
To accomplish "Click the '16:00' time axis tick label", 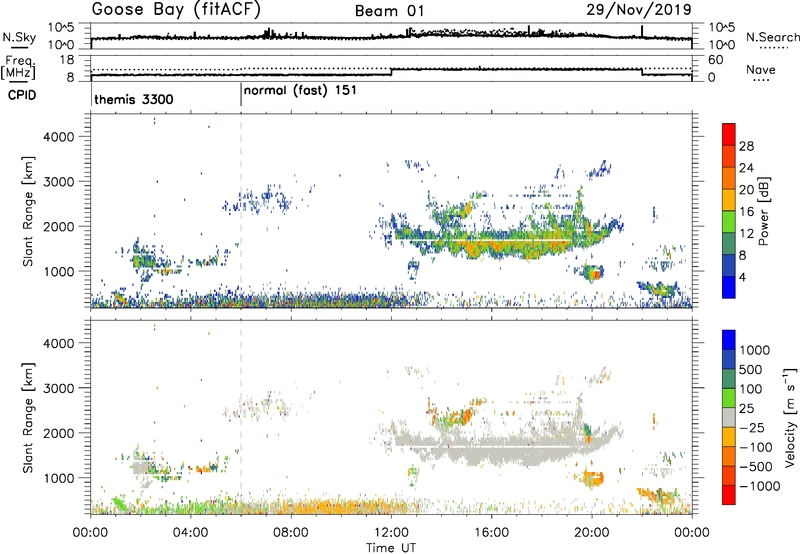I will (x=491, y=533).
